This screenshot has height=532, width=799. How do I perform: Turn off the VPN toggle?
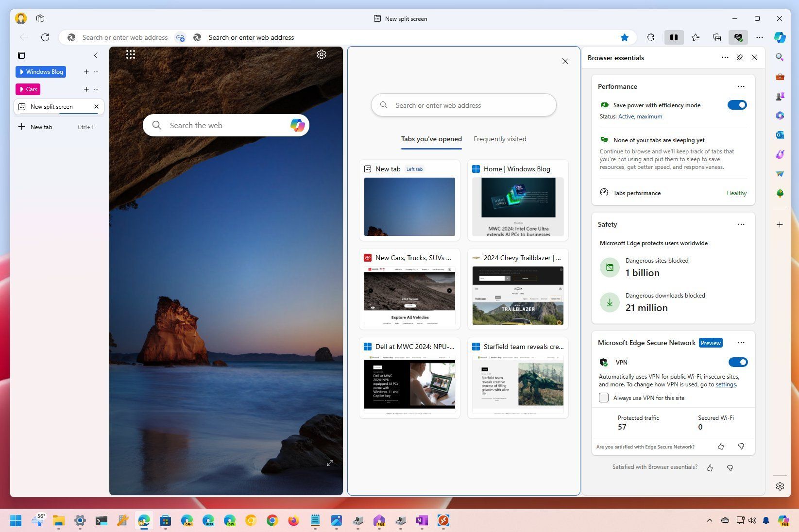tap(738, 362)
